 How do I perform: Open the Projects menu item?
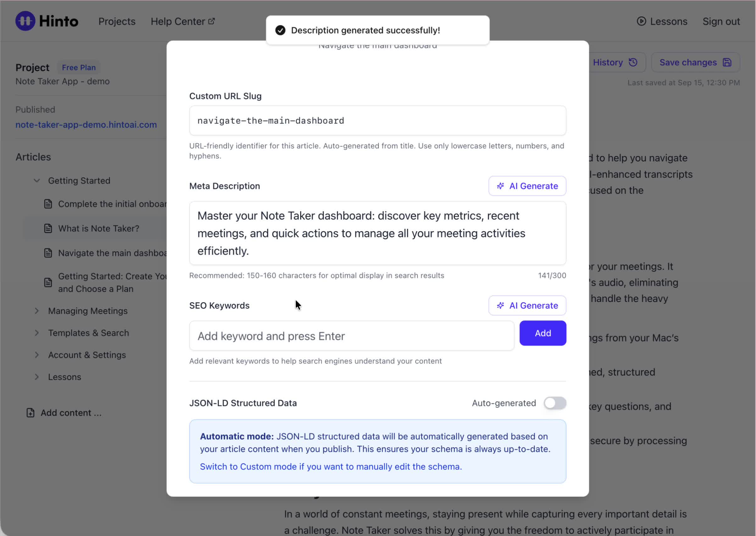(117, 21)
